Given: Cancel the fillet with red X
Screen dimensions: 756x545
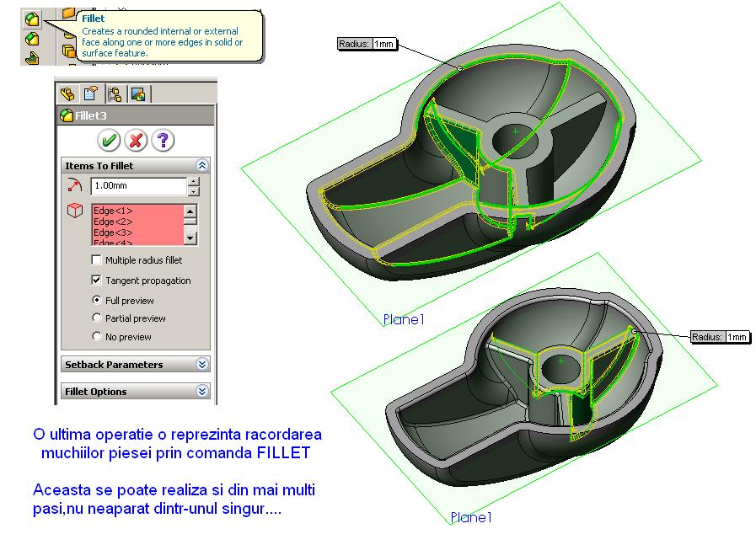Looking at the screenshot, I should [x=136, y=140].
